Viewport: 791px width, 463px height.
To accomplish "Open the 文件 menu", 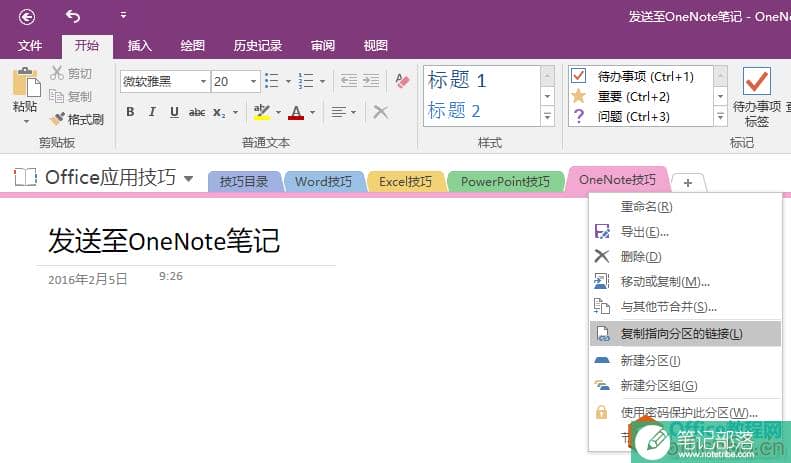I will [30, 46].
